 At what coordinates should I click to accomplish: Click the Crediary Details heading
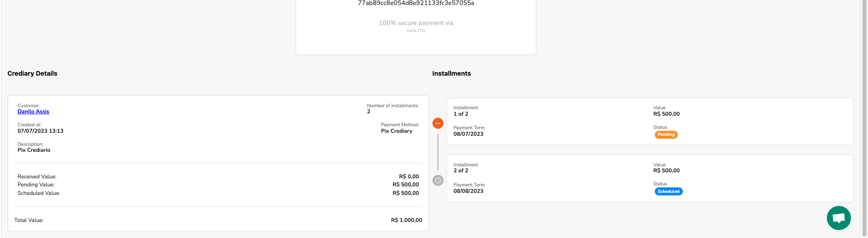point(32,74)
